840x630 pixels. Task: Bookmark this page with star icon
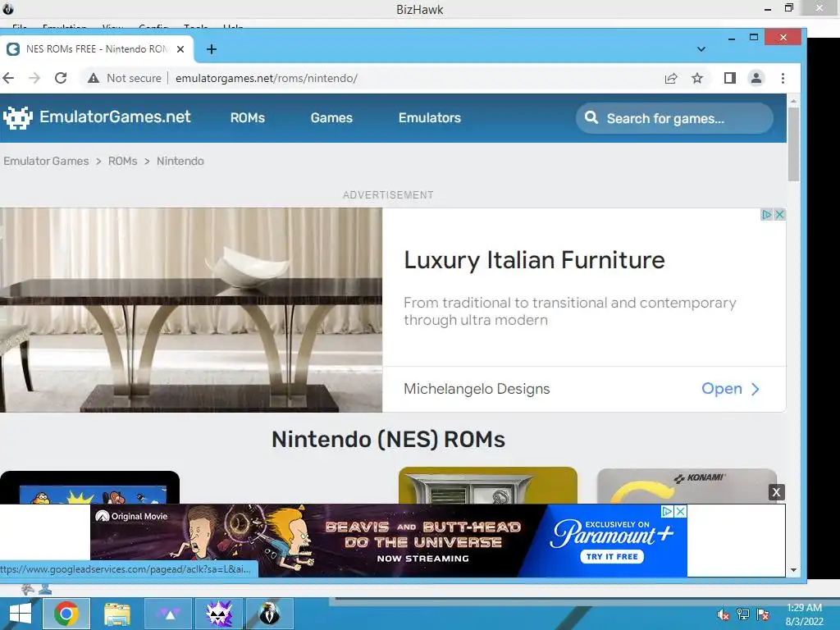697,78
